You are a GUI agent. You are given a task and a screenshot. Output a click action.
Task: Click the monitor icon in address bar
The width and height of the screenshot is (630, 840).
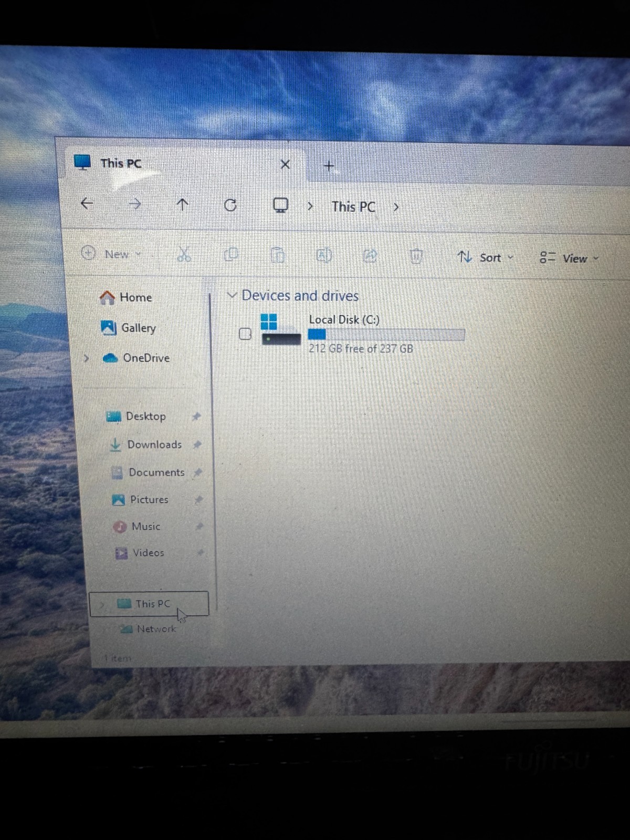(281, 205)
